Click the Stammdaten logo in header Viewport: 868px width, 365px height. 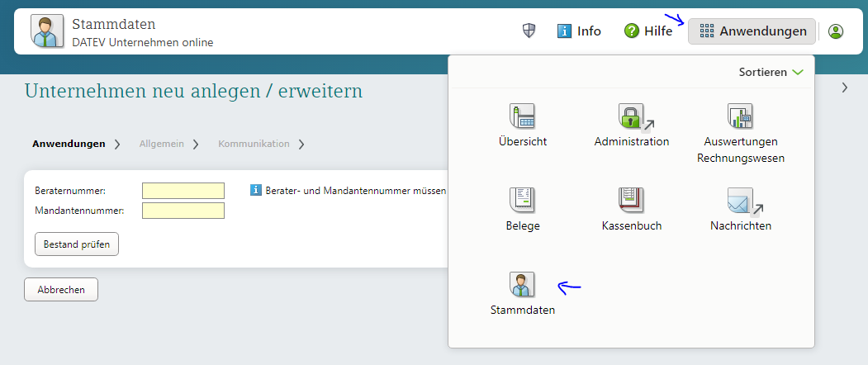[x=47, y=31]
